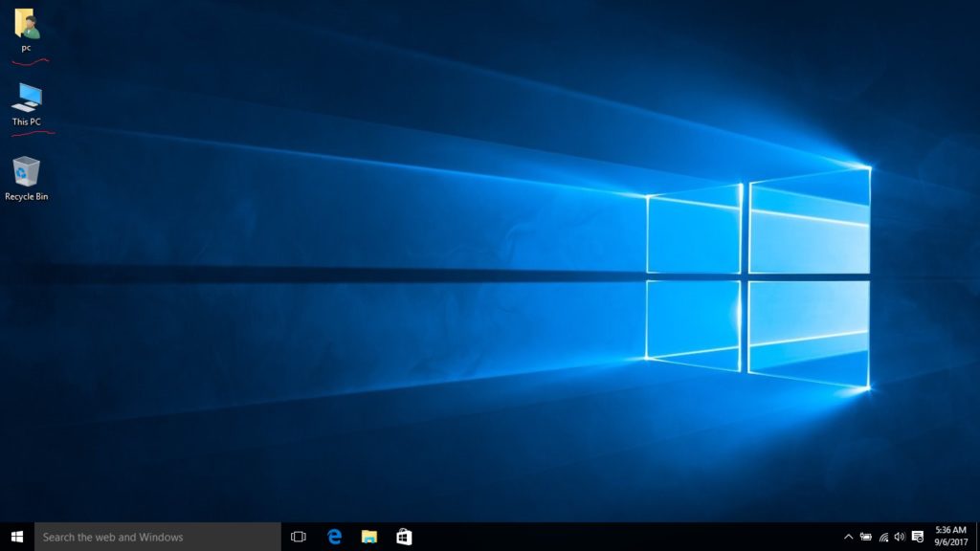
Task: Open the Windows Store from the taskbar
Action: click(x=404, y=537)
